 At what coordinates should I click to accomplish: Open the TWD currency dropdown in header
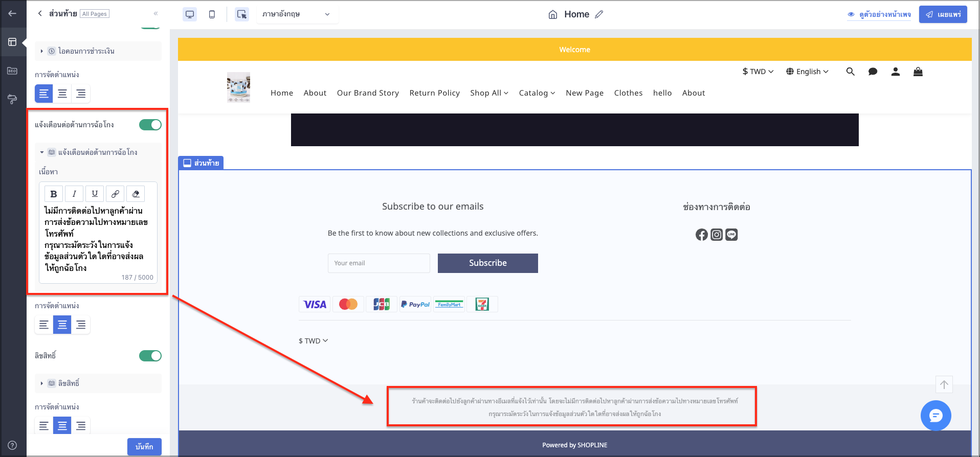[x=758, y=72]
